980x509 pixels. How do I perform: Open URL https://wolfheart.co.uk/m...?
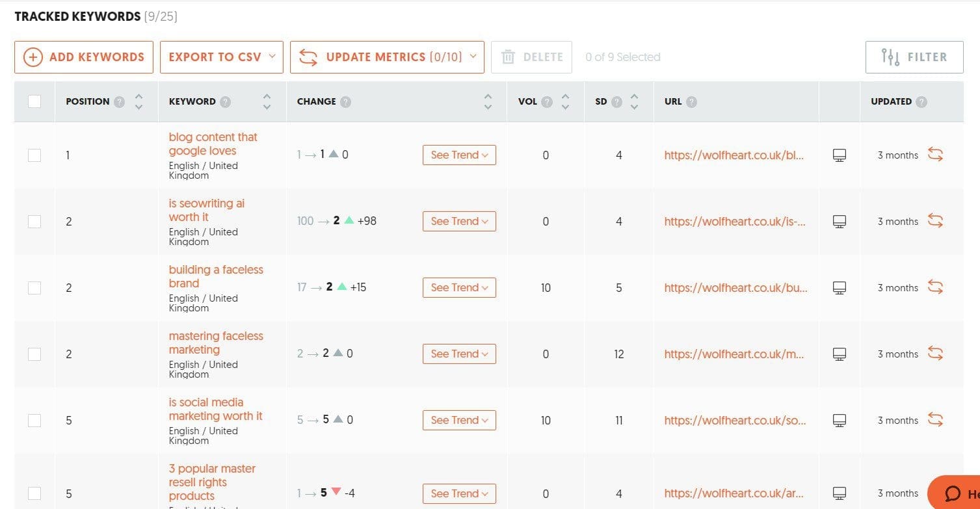[734, 354]
